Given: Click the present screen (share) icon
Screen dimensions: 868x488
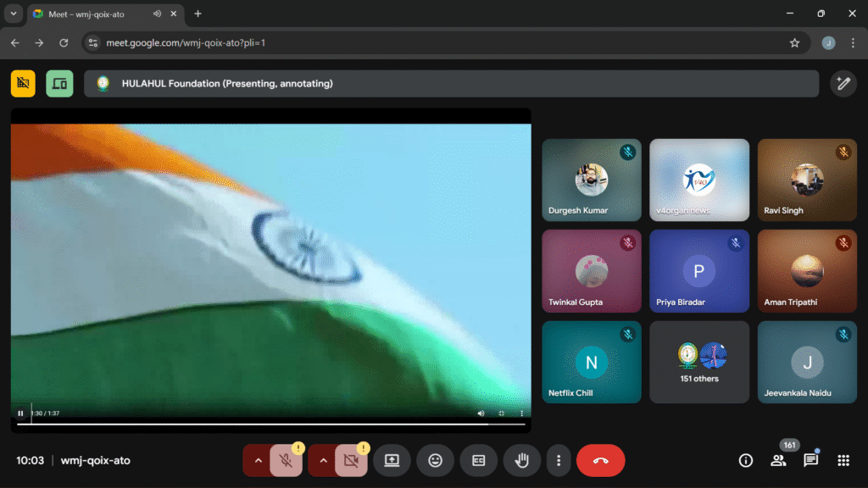Looking at the screenshot, I should click(x=392, y=461).
